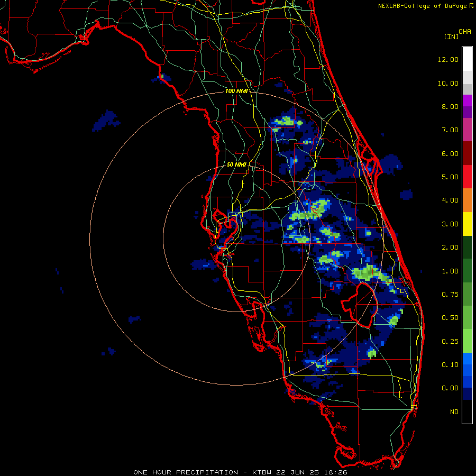Click the 100 NMI range ring label
Viewport: 476px width, 476px height.
[x=236, y=91]
